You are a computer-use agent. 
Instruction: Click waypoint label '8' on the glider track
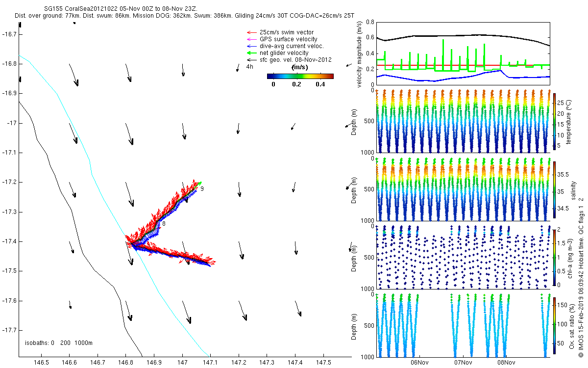click(164, 224)
